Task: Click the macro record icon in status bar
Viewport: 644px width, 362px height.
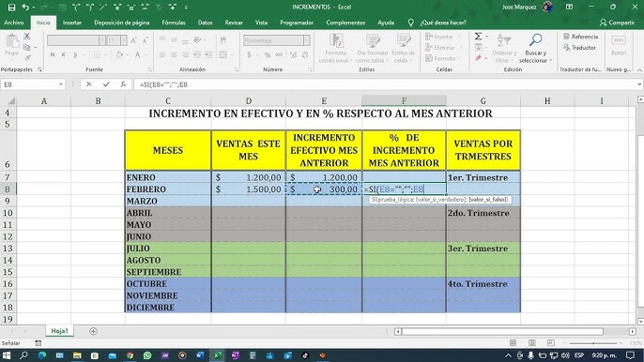Action: click(38, 342)
